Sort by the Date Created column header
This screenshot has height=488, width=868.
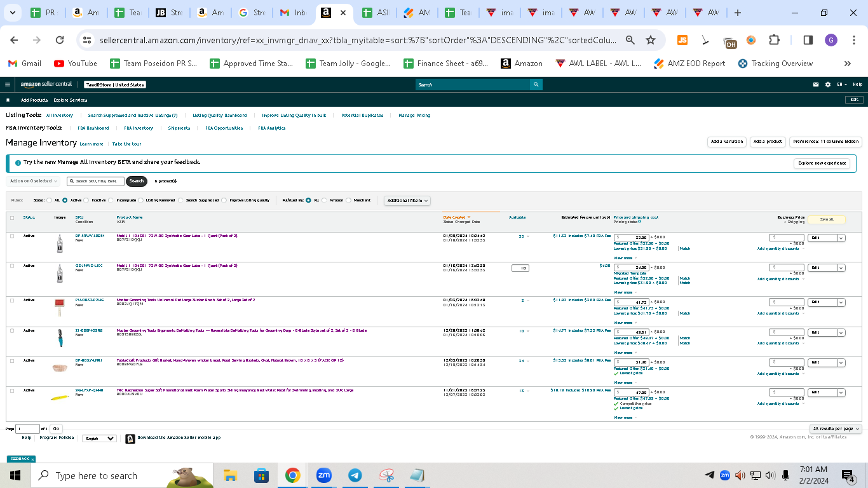(x=457, y=217)
